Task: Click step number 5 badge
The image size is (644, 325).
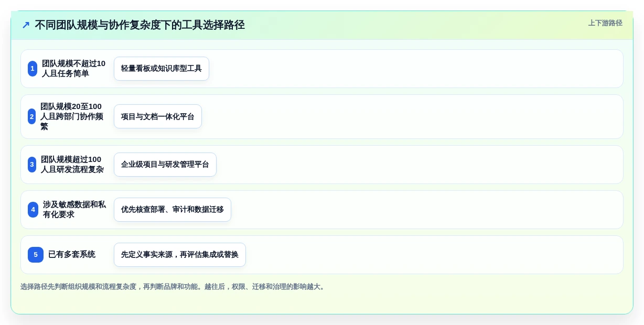Action: click(x=36, y=255)
